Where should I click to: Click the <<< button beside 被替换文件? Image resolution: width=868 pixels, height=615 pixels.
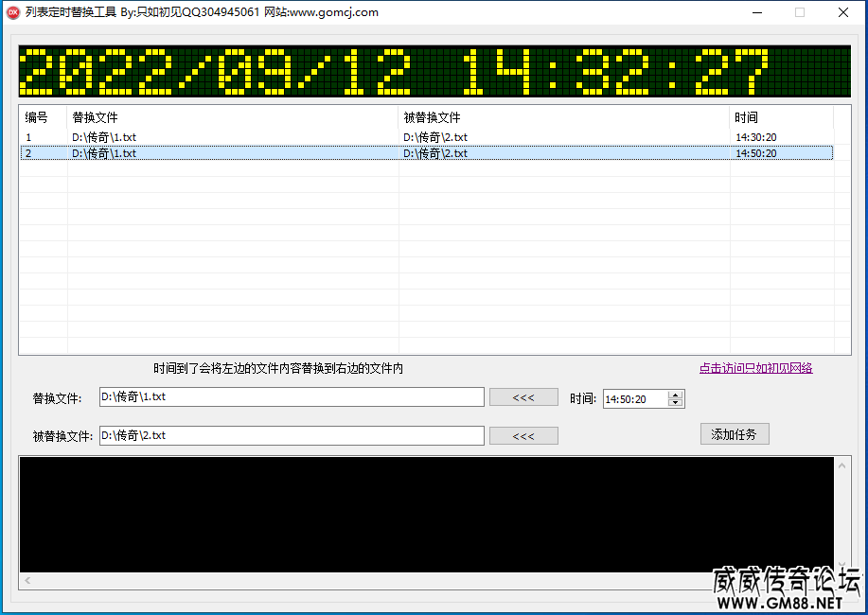pos(523,436)
